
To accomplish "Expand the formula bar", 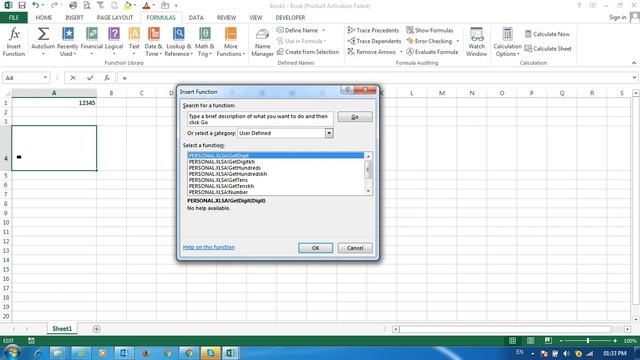I will [634, 78].
